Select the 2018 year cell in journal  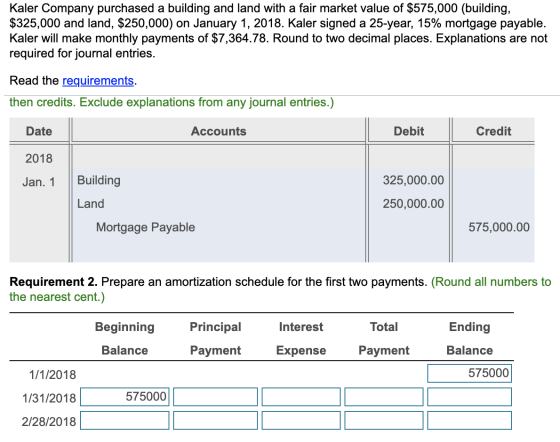point(39,159)
